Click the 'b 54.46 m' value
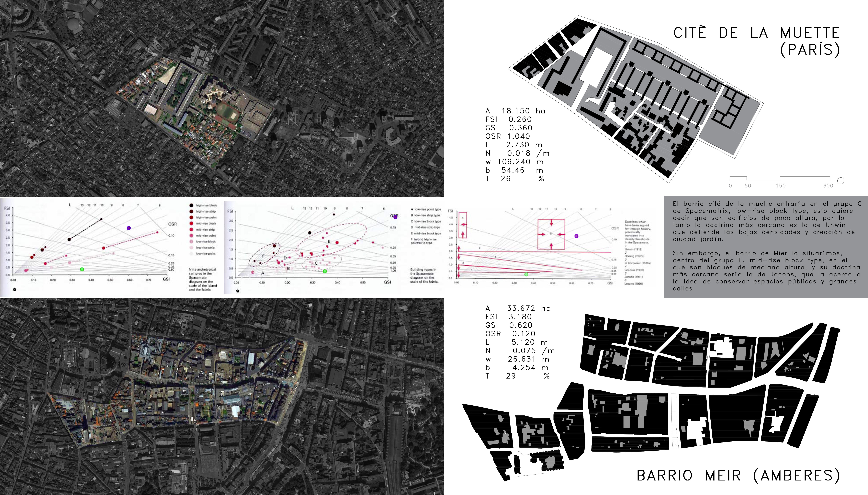868x495 pixels. [x=514, y=170]
